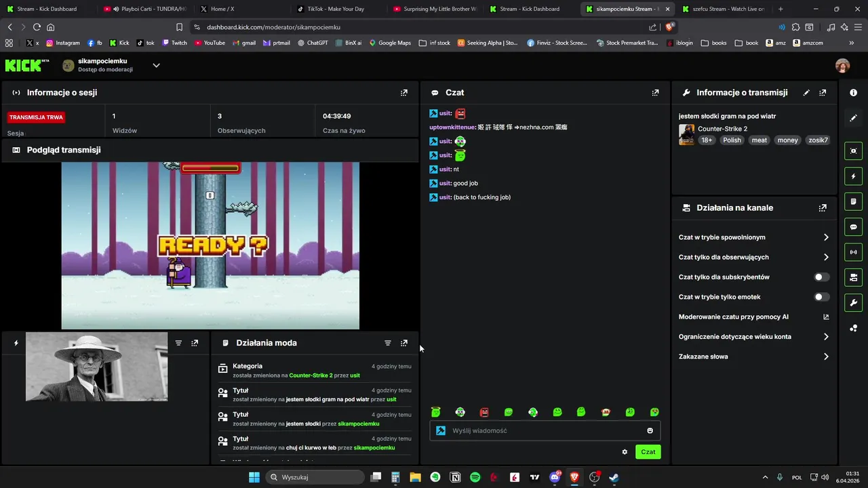Pop out the Informacje o sesji panel
This screenshot has width=868, height=488.
click(404, 93)
